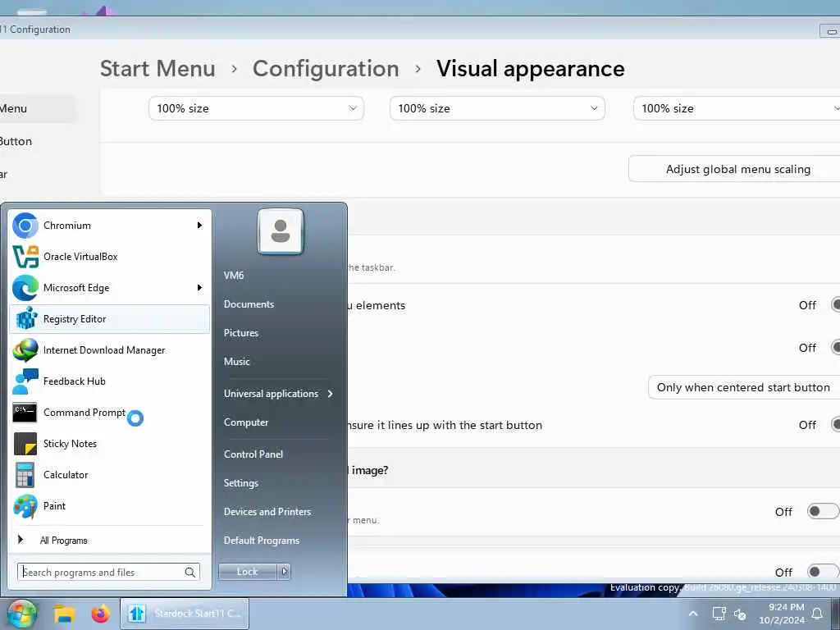
Task: Toggle the elements option switch
Action: click(835, 305)
